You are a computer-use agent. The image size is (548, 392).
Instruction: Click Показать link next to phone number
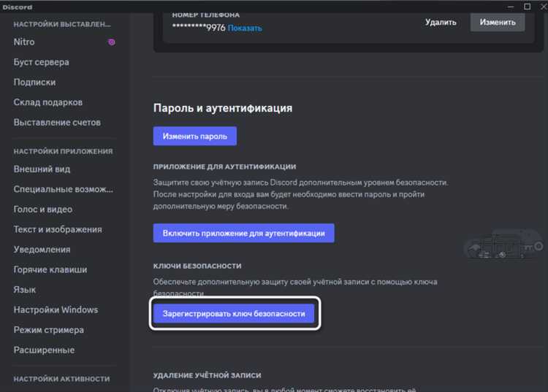pos(245,28)
